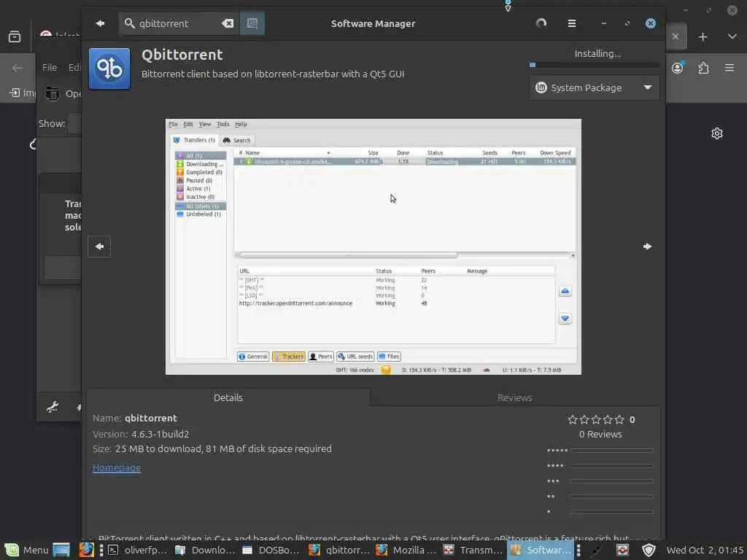Switch to the Reviews tab

pos(514,397)
